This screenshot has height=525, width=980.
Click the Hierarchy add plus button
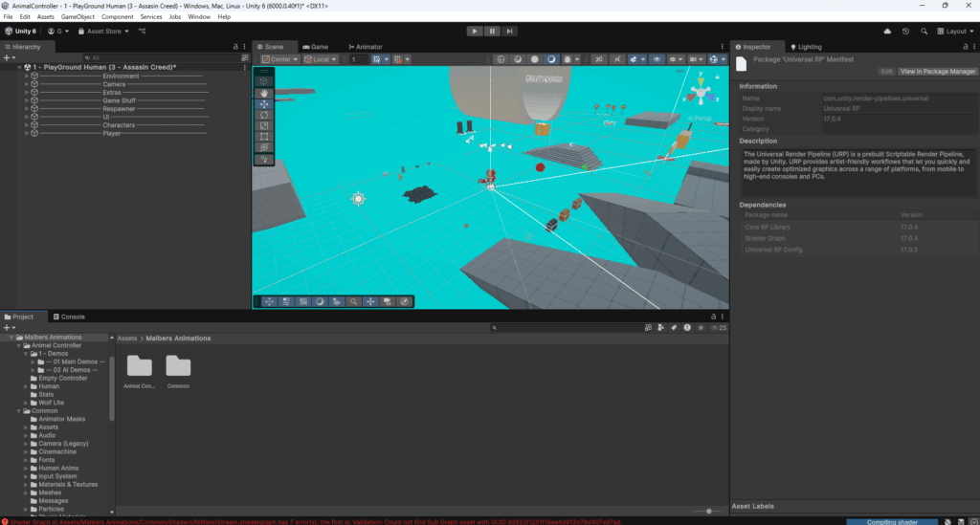click(x=7, y=57)
